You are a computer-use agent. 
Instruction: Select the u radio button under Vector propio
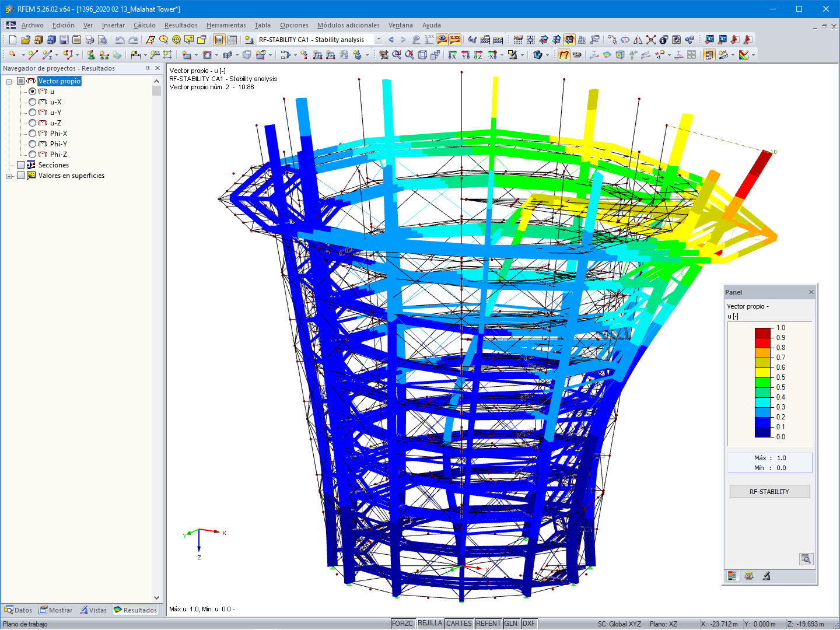pos(33,92)
